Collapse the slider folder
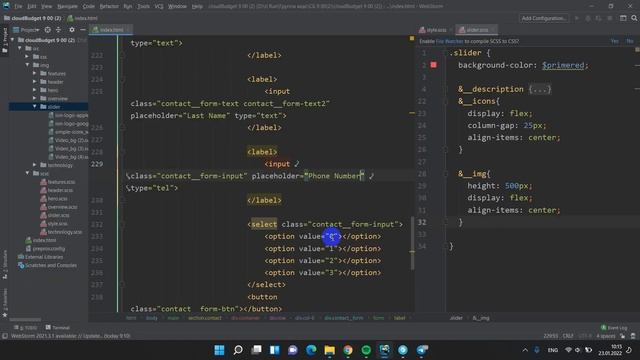The width and height of the screenshot is (640, 360). 34,107
